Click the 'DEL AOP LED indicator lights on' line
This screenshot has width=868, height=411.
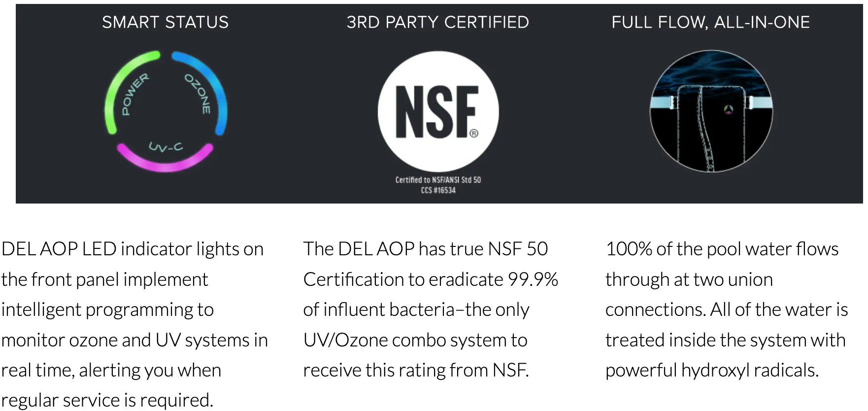tap(133, 249)
